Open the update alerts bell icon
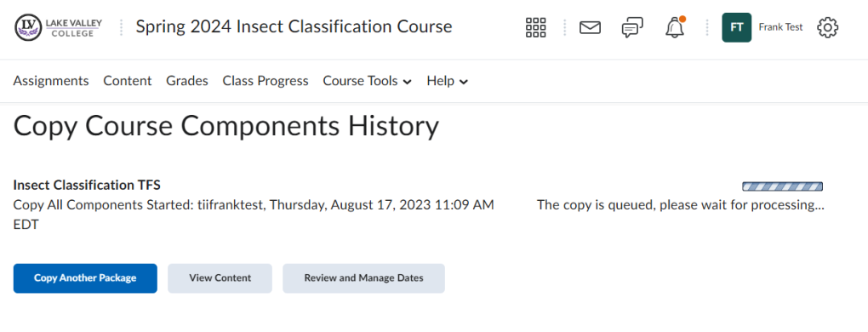 [x=675, y=27]
